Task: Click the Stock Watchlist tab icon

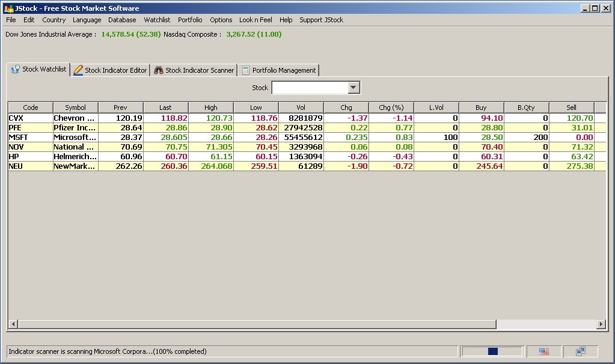Action: (x=15, y=69)
